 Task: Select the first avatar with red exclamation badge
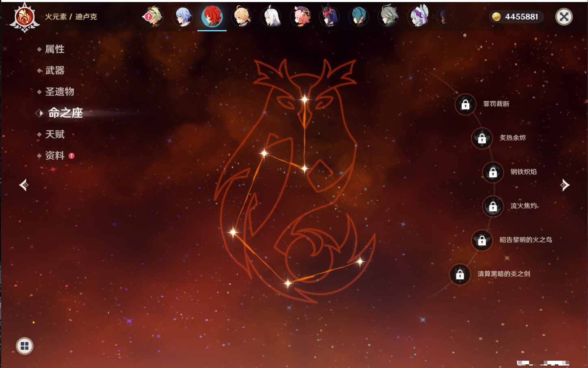[x=153, y=17]
